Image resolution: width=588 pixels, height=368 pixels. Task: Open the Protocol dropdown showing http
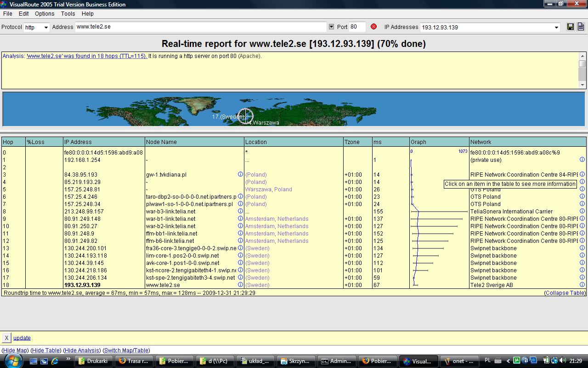pyautogui.click(x=46, y=28)
